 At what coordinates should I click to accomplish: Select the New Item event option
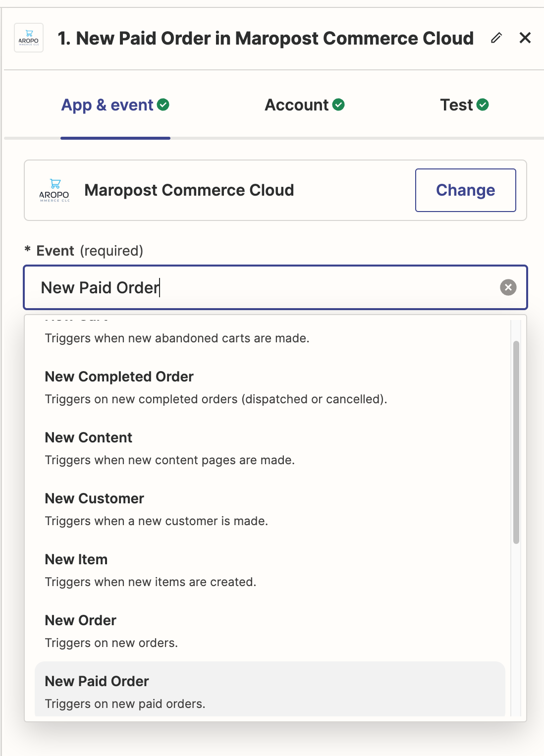pos(270,570)
